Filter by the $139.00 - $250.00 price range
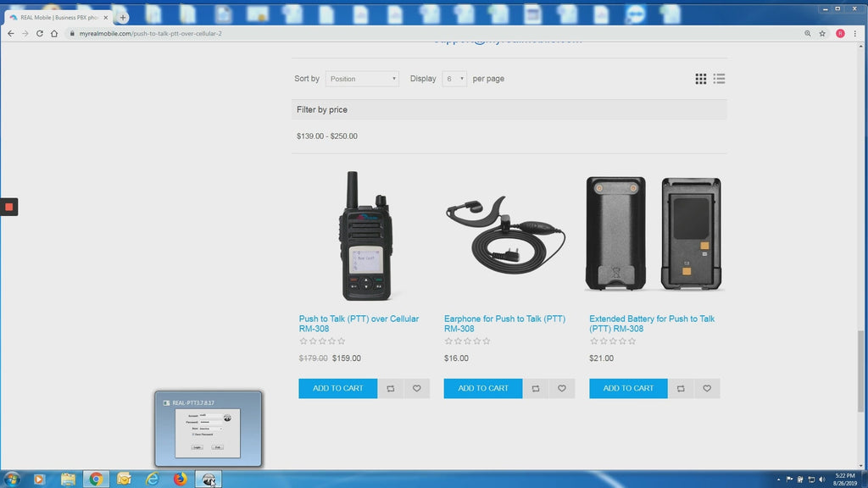Screen dimensions: 868x488 [x=327, y=136]
